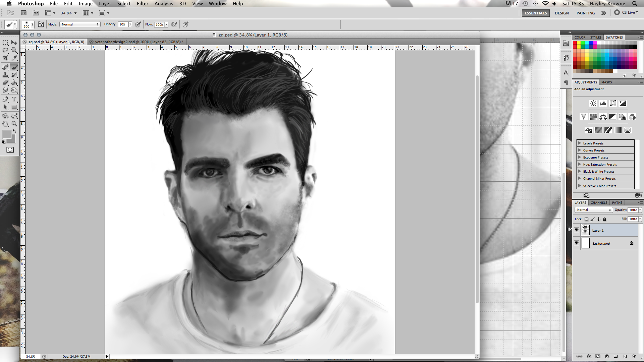Select the Eyedropper tool
This screenshot has height=362, width=644.
(14, 58)
